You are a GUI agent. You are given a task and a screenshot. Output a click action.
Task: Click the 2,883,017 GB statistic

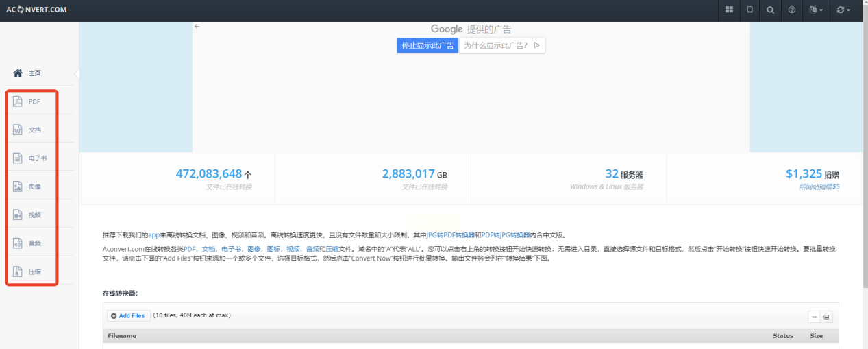pyautogui.click(x=414, y=174)
